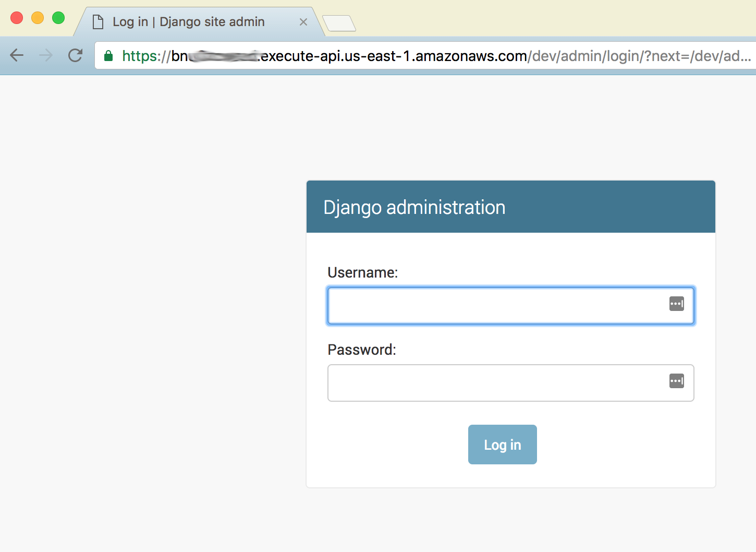This screenshot has width=756, height=552.
Task: Open password manager icon in Password field
Action: click(x=676, y=381)
